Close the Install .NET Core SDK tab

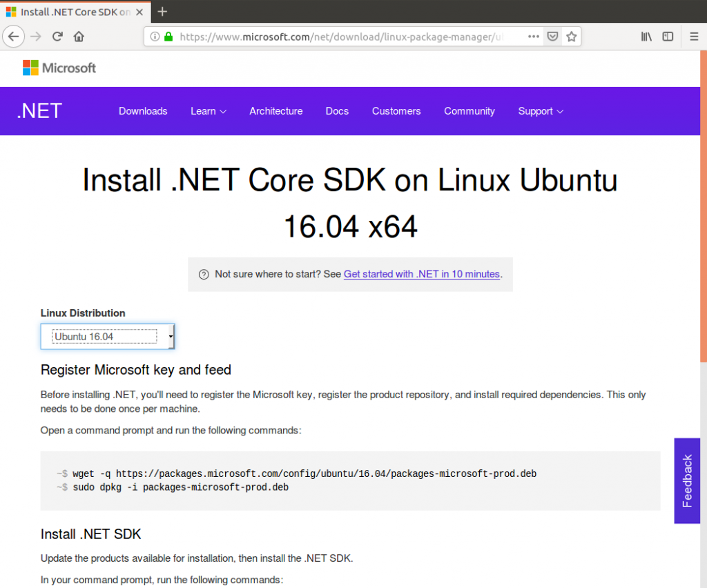click(x=139, y=12)
